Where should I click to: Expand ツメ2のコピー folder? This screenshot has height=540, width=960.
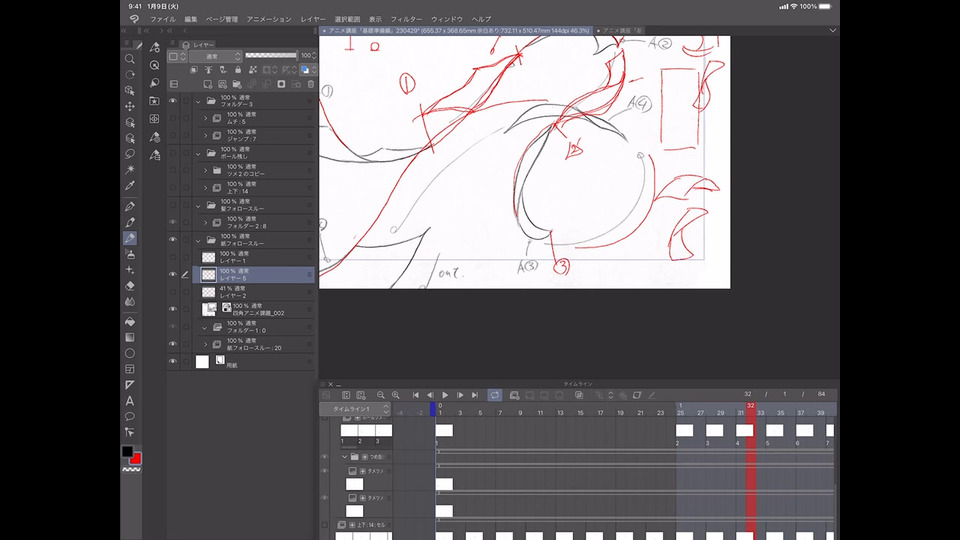click(206, 170)
